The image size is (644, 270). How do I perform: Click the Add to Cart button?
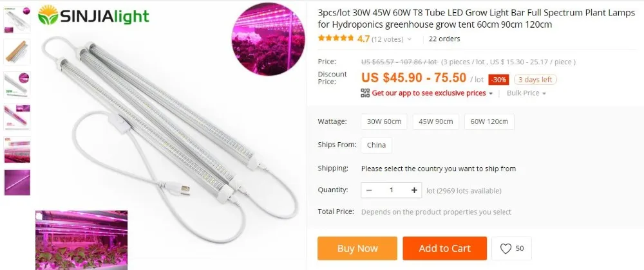[x=445, y=248]
